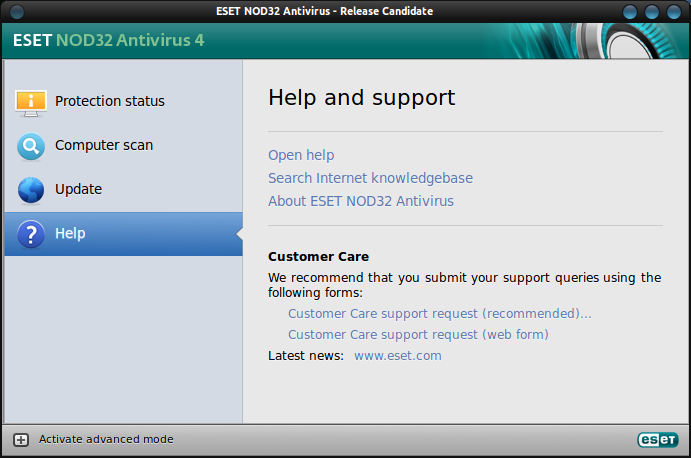Click the Computer scan magnifier icon
Viewport: 691px width, 458px height.
click(x=31, y=146)
